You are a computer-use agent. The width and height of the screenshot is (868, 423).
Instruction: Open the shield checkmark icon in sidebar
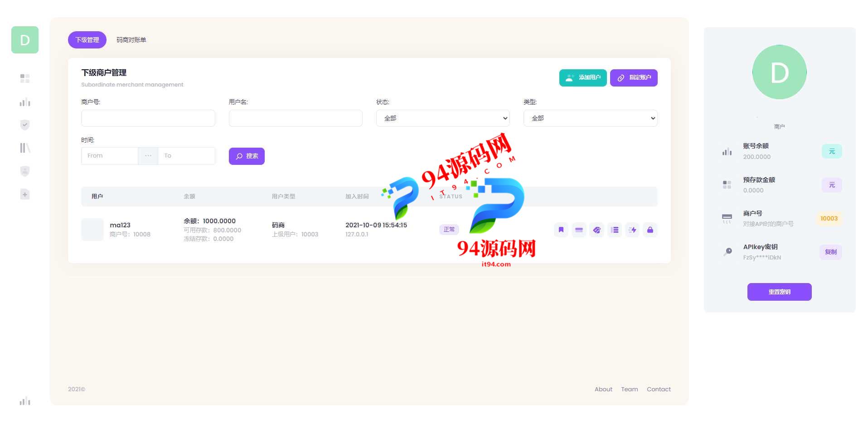coord(25,125)
